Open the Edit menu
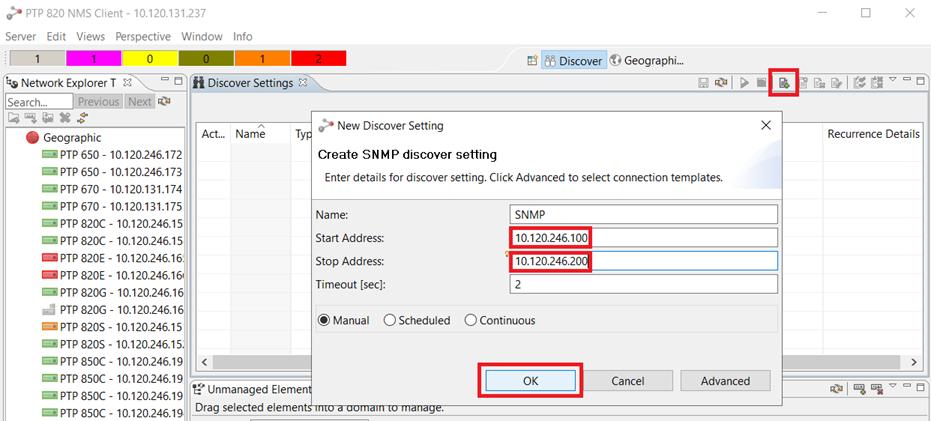 point(56,36)
